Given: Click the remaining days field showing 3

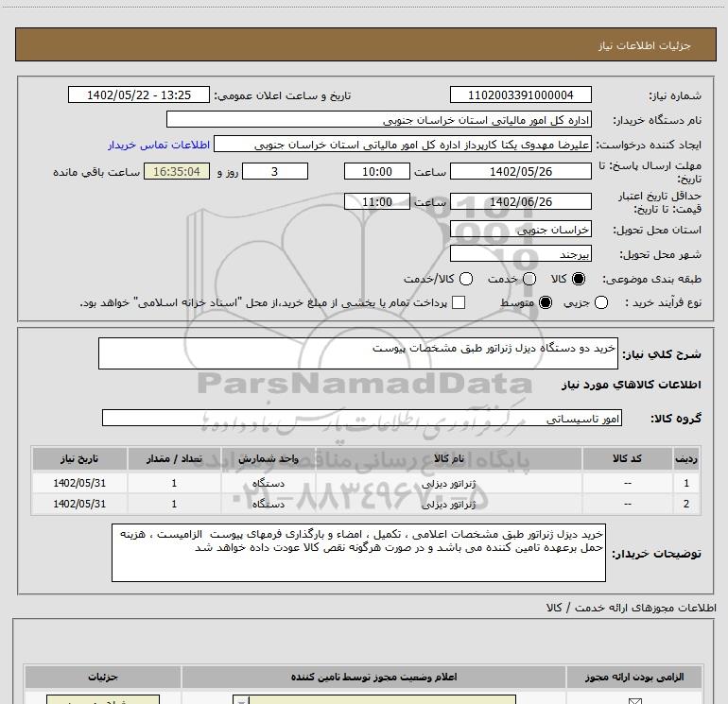Looking at the screenshot, I should 275,171.
